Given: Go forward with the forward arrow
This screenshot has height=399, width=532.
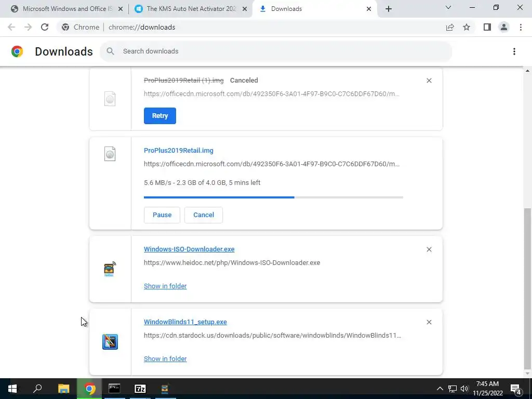Looking at the screenshot, I should coord(28,27).
